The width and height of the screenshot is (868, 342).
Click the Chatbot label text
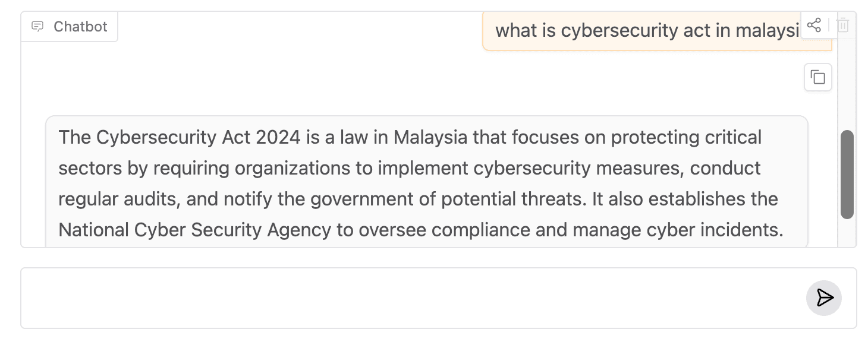[80, 27]
